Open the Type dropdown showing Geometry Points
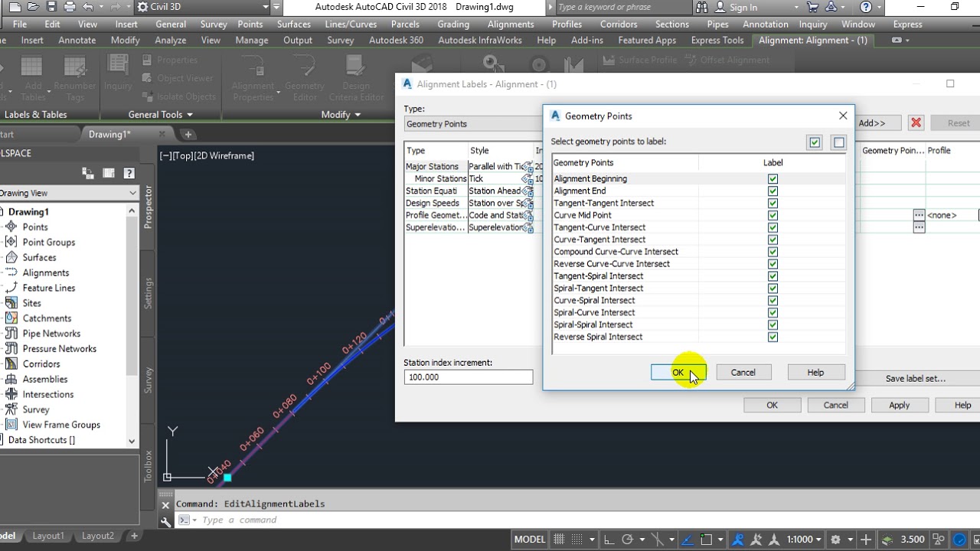Screen dimensions: 980x551 [473, 124]
